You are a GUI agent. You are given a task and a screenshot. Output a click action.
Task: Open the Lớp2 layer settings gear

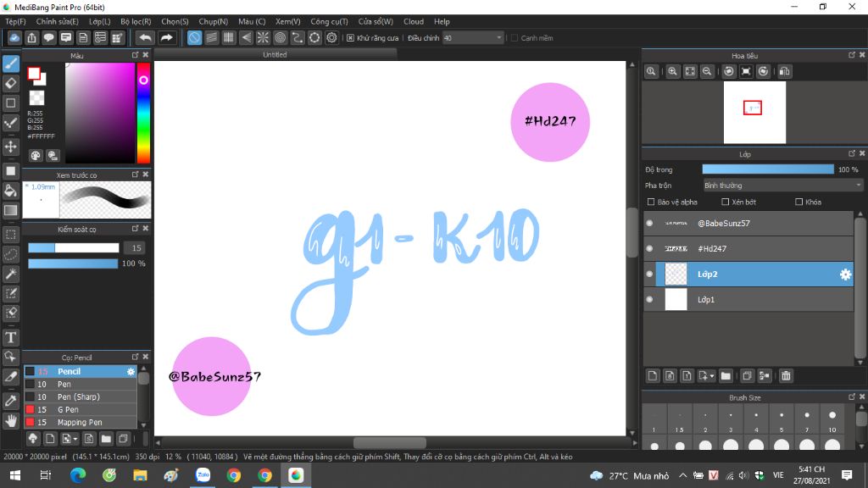[x=844, y=274]
